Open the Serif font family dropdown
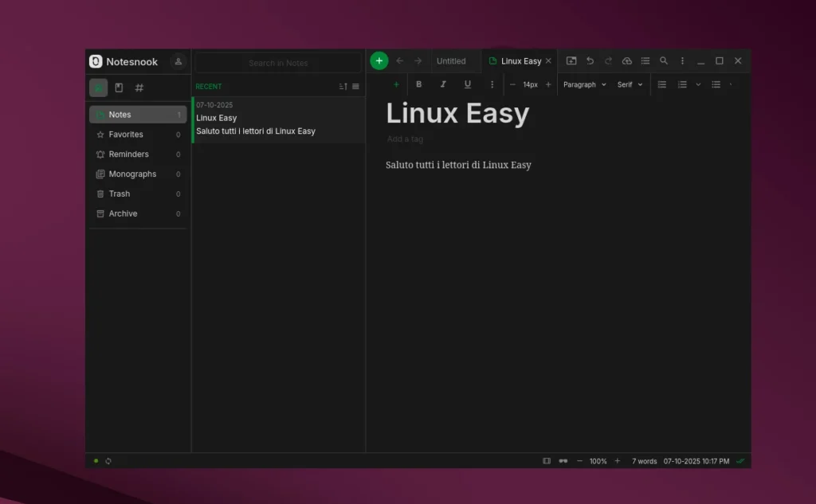The height and width of the screenshot is (504, 816). [x=630, y=84]
